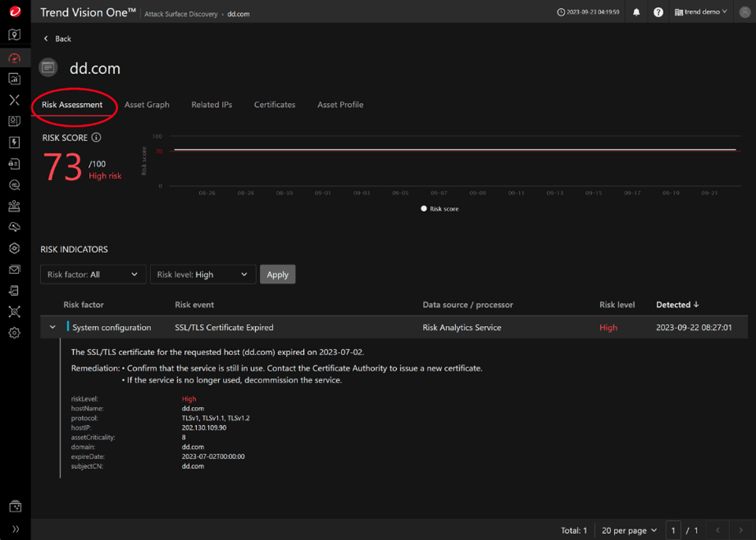Image resolution: width=756 pixels, height=540 pixels.
Task: Open the notifications bell
Action: pos(636,12)
